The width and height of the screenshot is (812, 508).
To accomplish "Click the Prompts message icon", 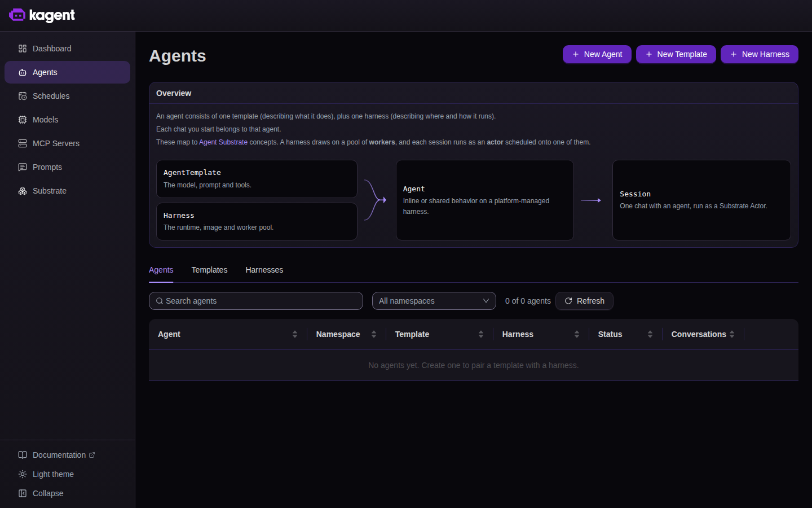I will coord(23,167).
